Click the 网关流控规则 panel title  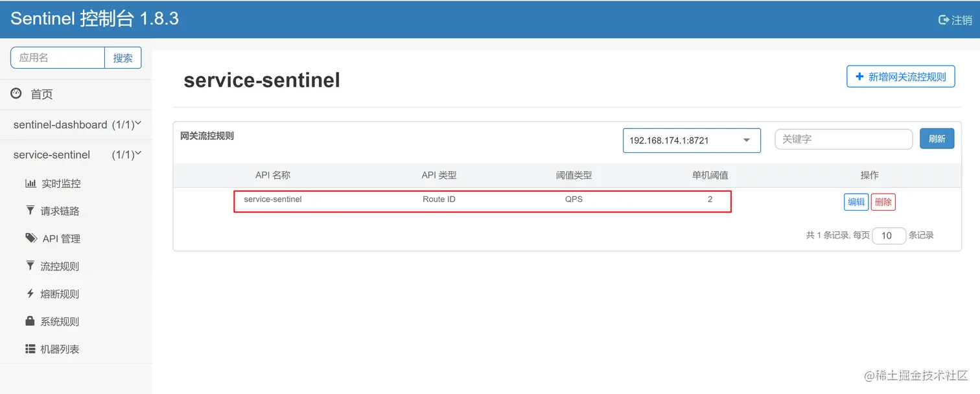click(x=207, y=136)
